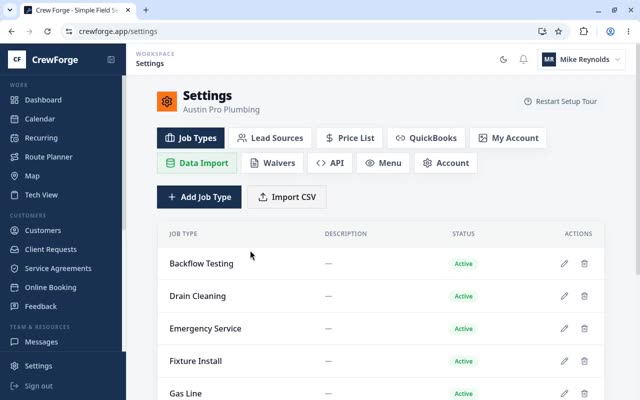This screenshot has width=640, height=400.
Task: Edit the Fixture Install job type
Action: (564, 361)
